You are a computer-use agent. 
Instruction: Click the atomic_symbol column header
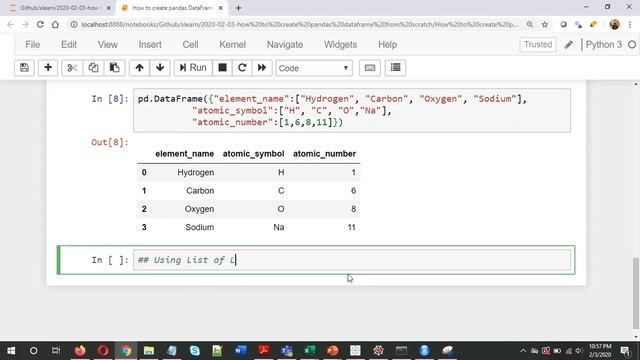(x=253, y=154)
